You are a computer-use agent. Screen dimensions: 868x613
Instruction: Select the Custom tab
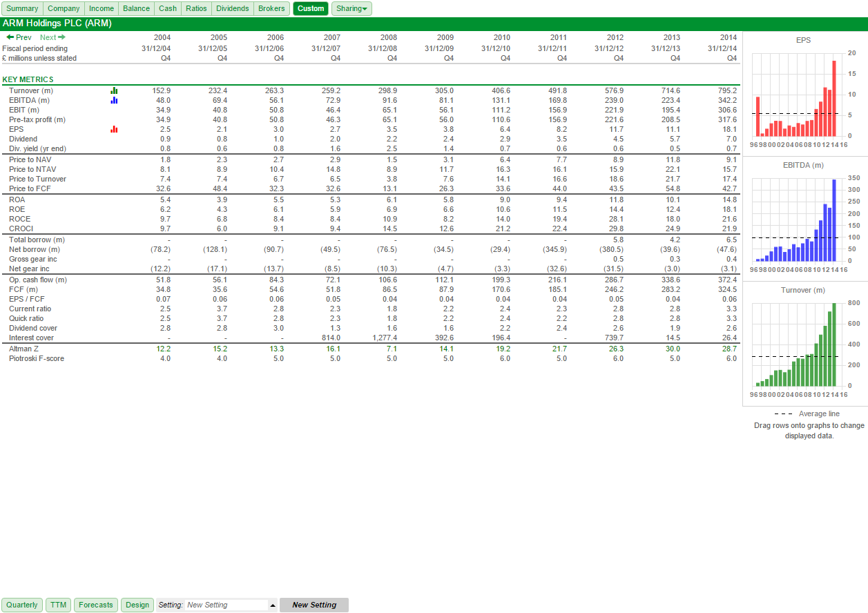[x=311, y=8]
